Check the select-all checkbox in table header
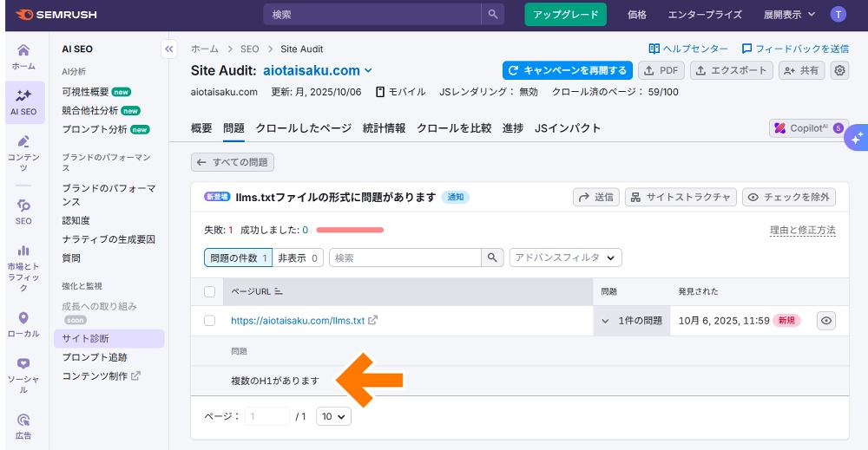The image size is (868, 450). (209, 291)
